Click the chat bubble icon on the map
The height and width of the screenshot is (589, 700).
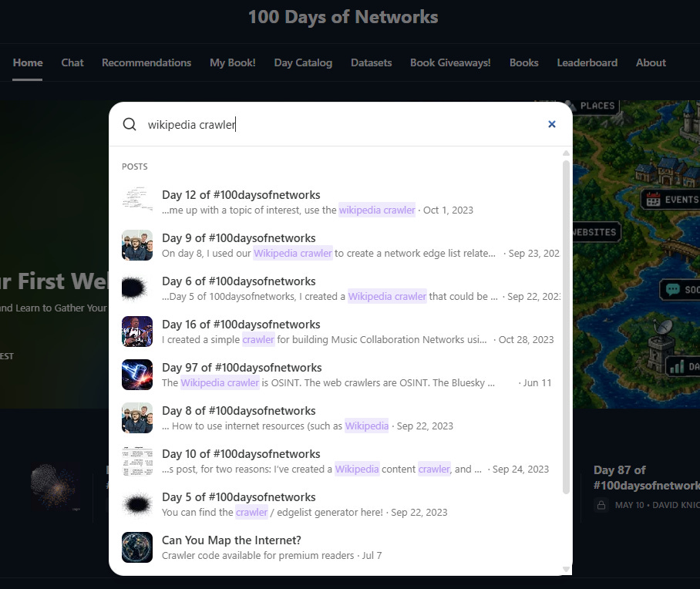click(x=673, y=289)
